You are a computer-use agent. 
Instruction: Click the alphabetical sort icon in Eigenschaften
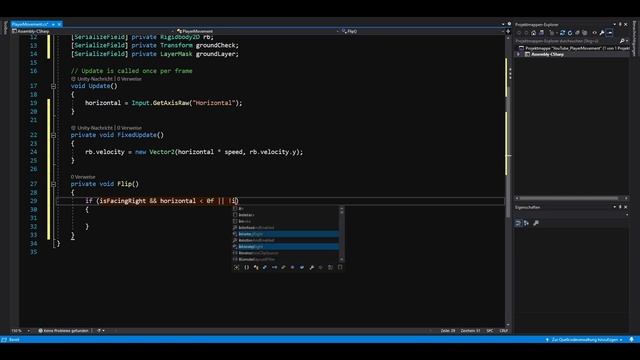pos(527,223)
